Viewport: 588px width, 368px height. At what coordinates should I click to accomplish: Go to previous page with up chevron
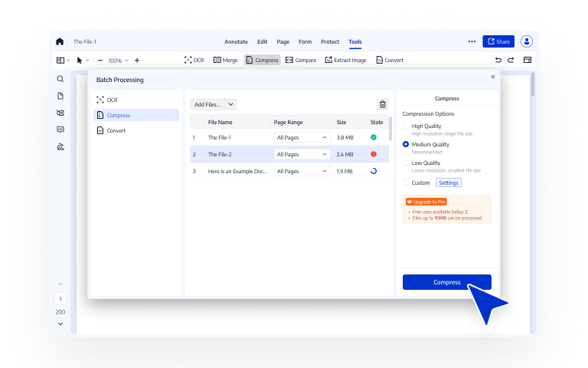pyautogui.click(x=60, y=284)
